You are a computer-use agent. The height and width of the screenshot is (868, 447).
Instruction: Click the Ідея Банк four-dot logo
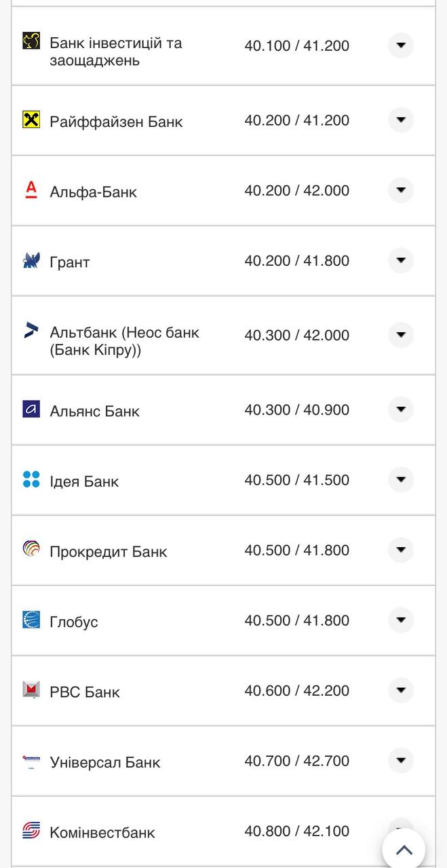click(x=31, y=480)
